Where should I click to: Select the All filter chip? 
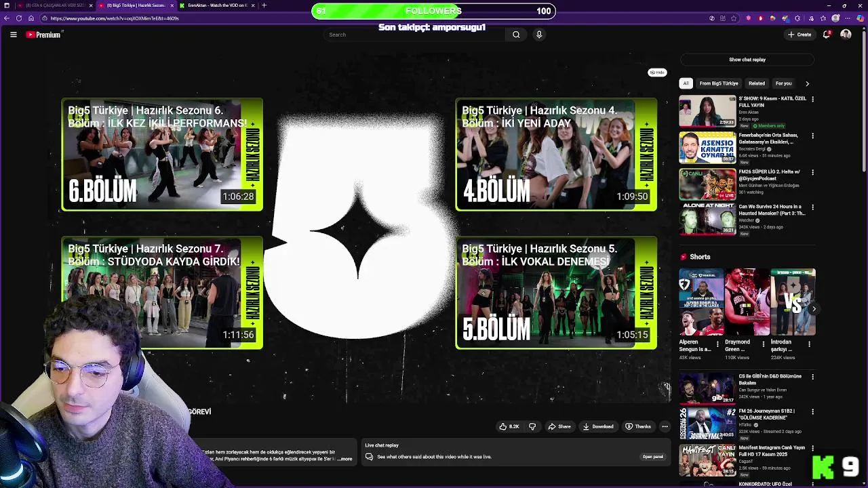pyautogui.click(x=686, y=83)
